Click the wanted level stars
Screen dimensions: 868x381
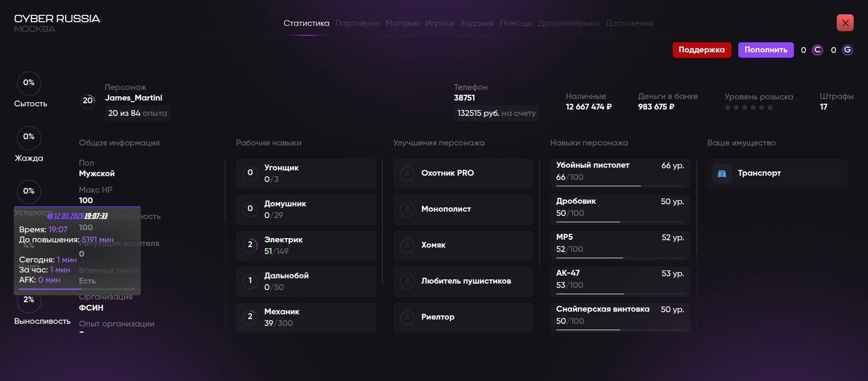pos(748,107)
